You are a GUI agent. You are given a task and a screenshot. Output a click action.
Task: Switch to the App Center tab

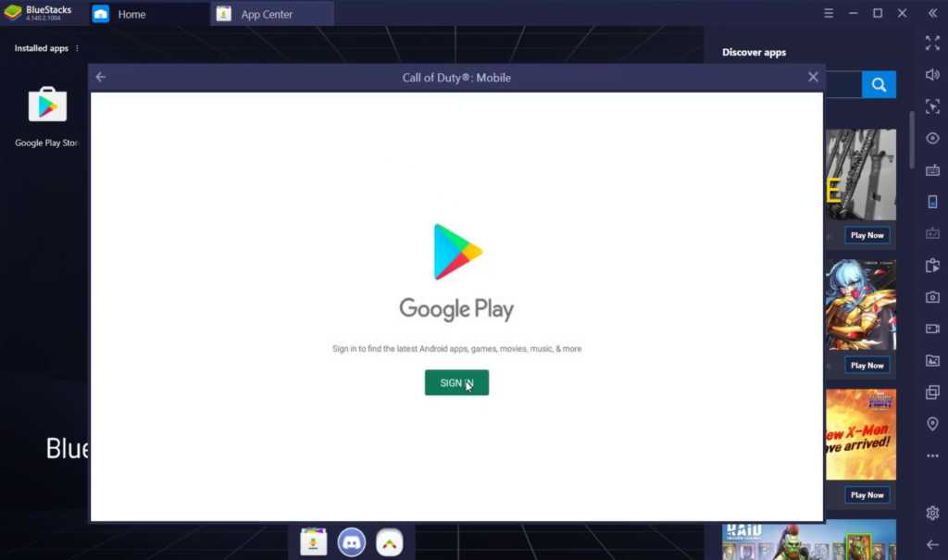(271, 14)
